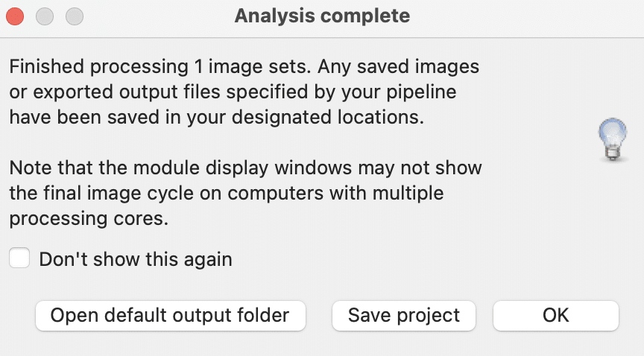Confirm the dialog with OK
Screen dimensions: 644x356
pyautogui.click(x=556, y=315)
